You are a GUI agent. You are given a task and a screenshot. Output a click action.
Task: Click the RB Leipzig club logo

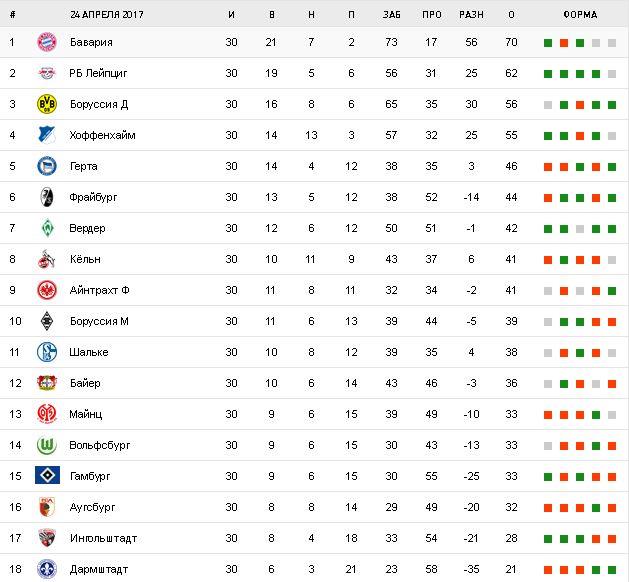click(x=45, y=73)
